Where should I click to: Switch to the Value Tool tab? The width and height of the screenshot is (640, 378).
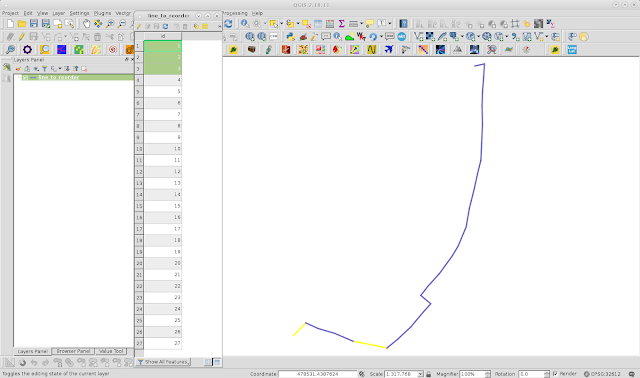[111, 351]
